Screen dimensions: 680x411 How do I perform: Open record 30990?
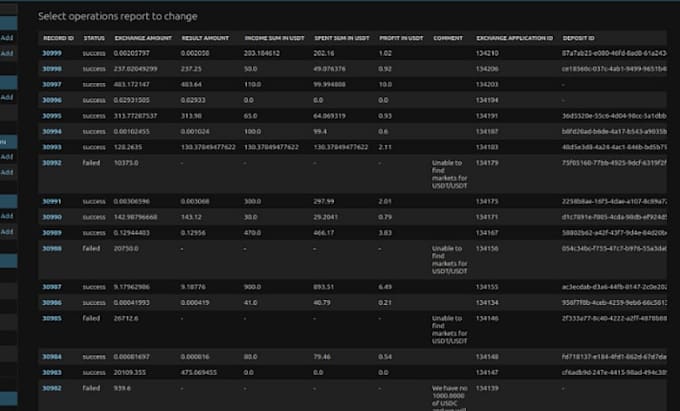coord(52,217)
